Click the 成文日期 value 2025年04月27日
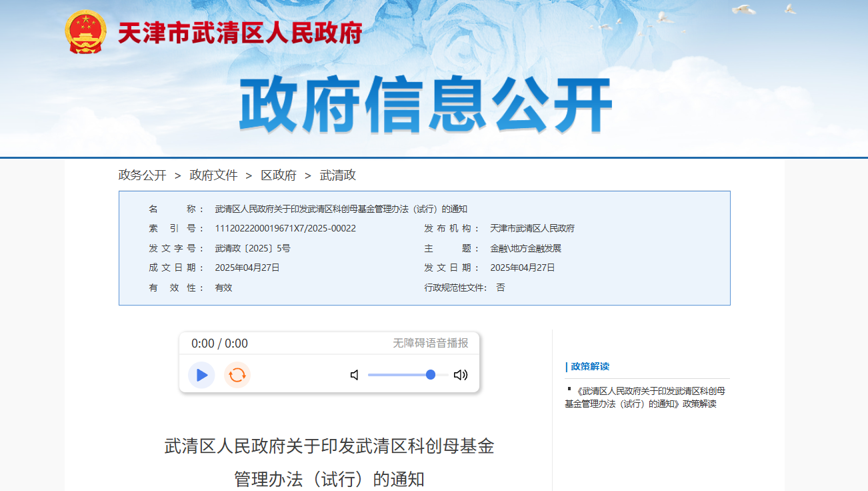The image size is (868, 491). click(247, 268)
